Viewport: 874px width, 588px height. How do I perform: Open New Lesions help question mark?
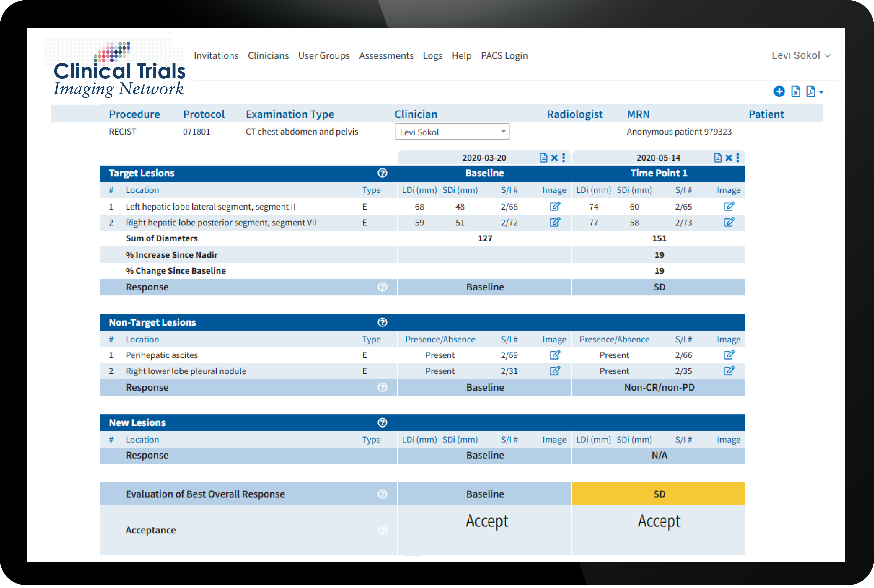click(382, 423)
